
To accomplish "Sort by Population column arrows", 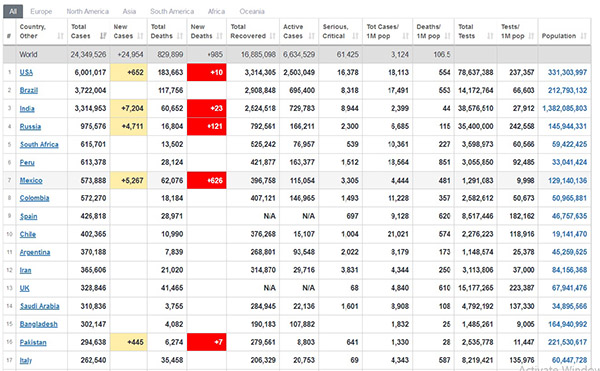I will [x=584, y=36].
